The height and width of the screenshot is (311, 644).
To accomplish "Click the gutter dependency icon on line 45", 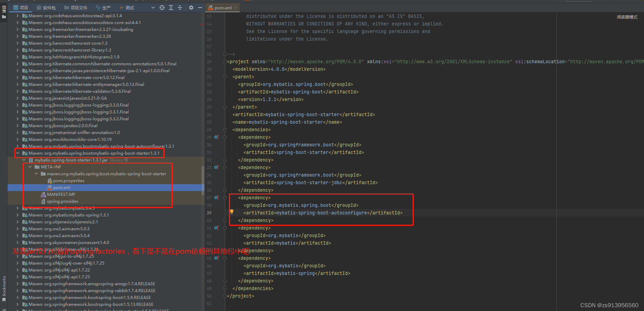I will [x=216, y=258].
